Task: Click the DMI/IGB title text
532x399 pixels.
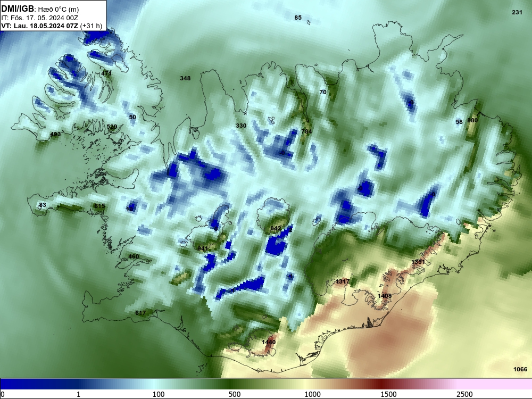Action: pyautogui.click(x=18, y=9)
